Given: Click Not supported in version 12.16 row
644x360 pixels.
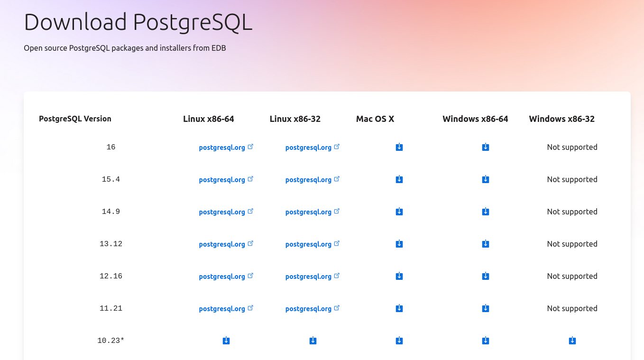Looking at the screenshot, I should point(572,276).
